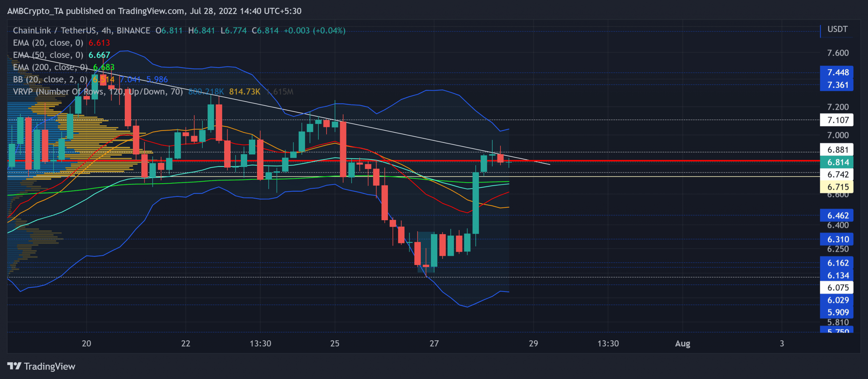The image size is (868, 379).
Task: Click the 7.200 price axis tick
Action: click(x=838, y=107)
